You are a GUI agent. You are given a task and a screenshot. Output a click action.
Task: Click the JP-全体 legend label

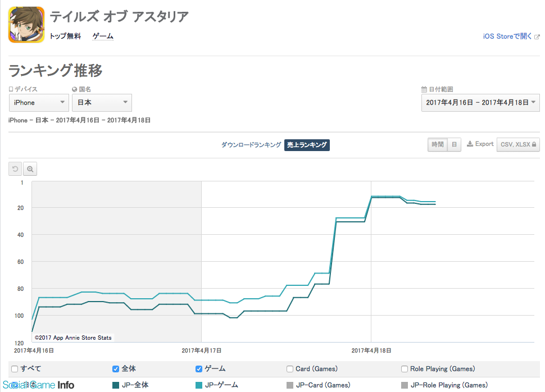coord(135,385)
